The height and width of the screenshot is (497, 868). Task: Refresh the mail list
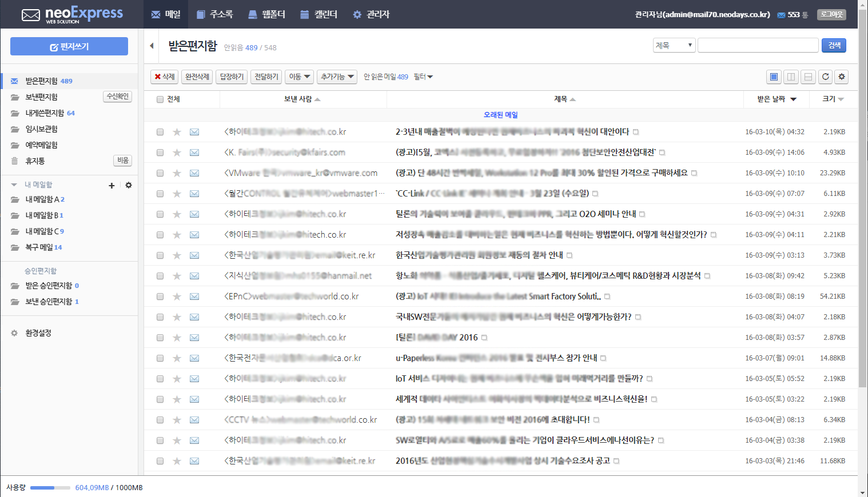click(825, 77)
